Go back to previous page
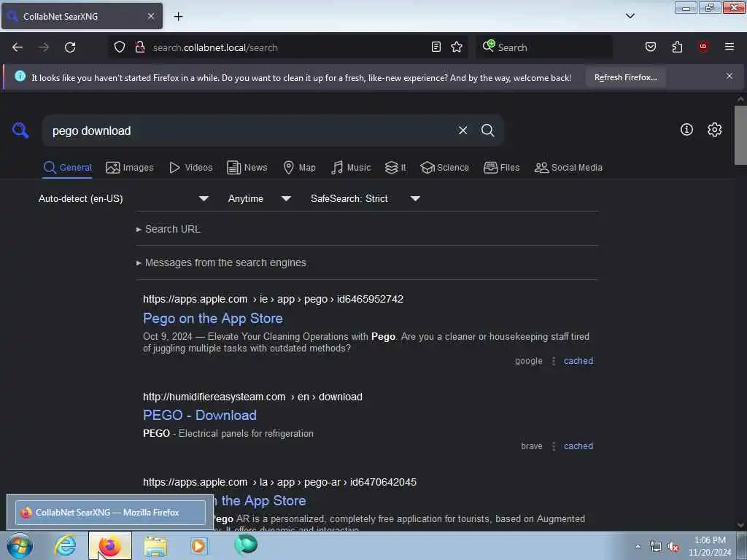The width and height of the screenshot is (747, 560). coord(18,47)
